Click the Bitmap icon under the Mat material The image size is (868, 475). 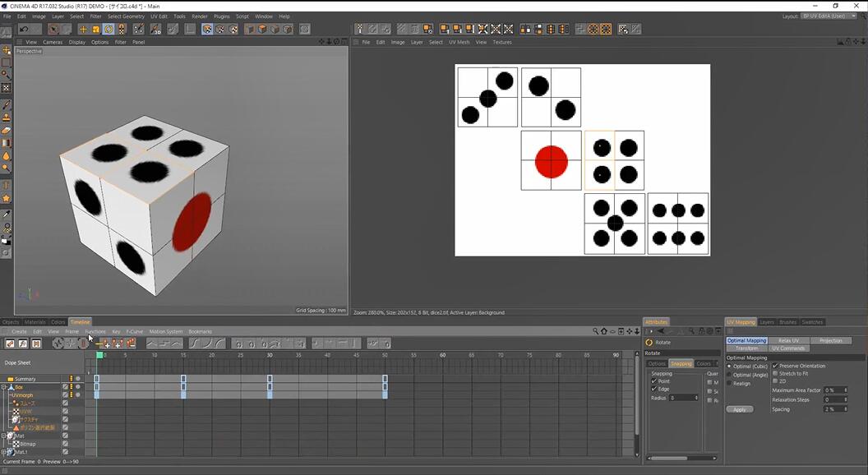[x=16, y=444]
